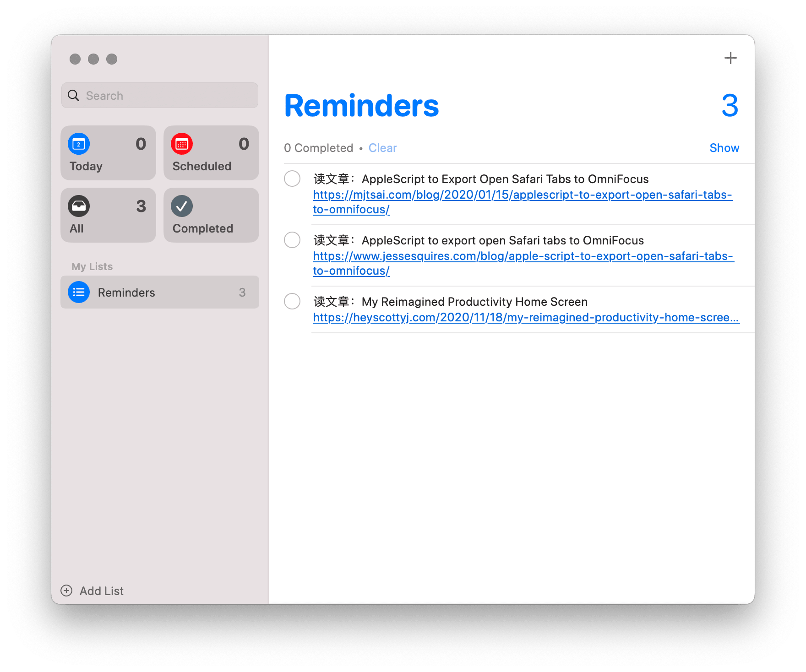Click the 'My Lists' section header
The height and width of the screenshot is (672, 806).
coord(92,266)
